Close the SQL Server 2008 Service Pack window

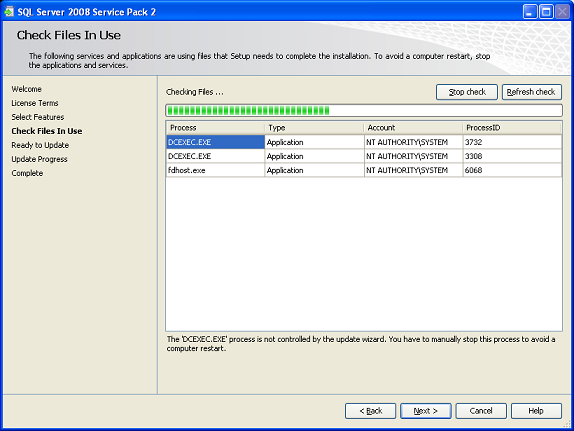tap(562, 12)
